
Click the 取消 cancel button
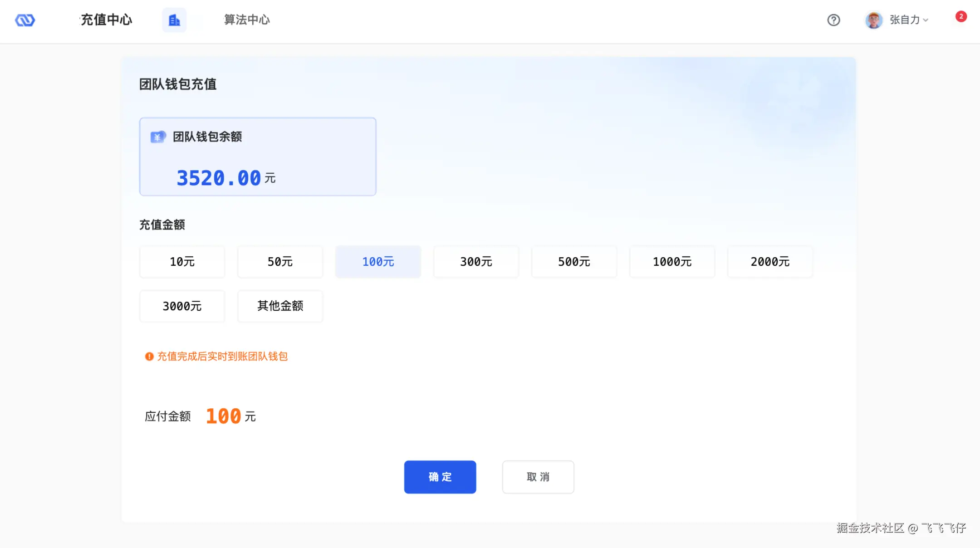pyautogui.click(x=538, y=477)
